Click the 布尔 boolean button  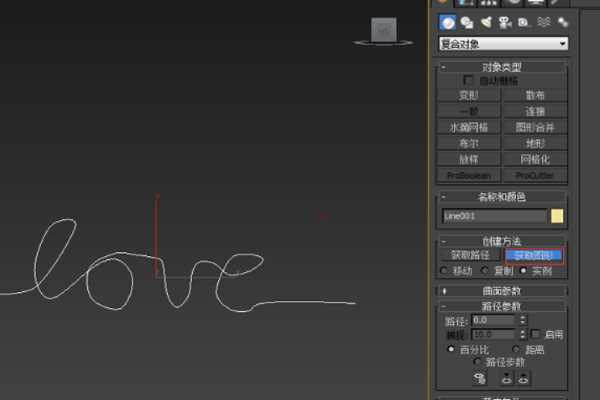(469, 144)
